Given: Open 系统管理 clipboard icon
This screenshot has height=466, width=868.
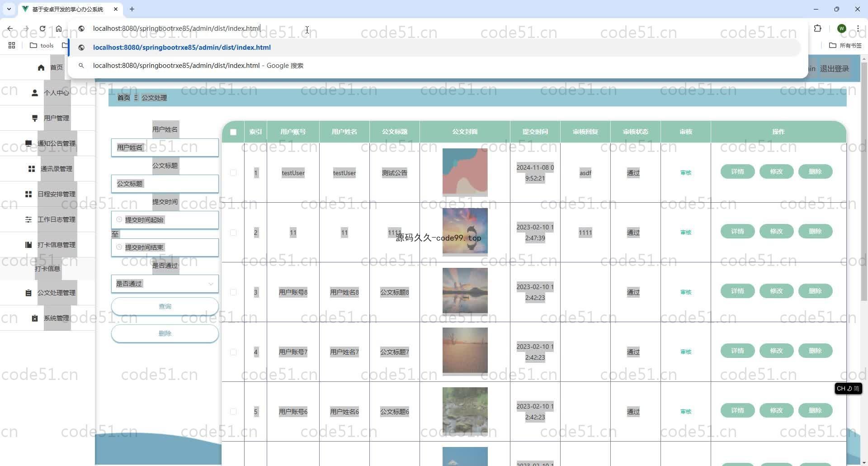Looking at the screenshot, I should point(35,318).
